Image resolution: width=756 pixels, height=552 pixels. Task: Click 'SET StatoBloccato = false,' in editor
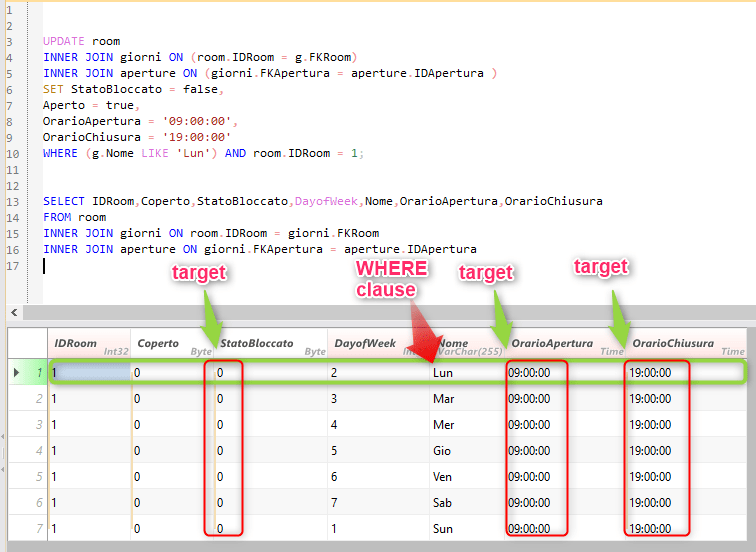(133, 89)
